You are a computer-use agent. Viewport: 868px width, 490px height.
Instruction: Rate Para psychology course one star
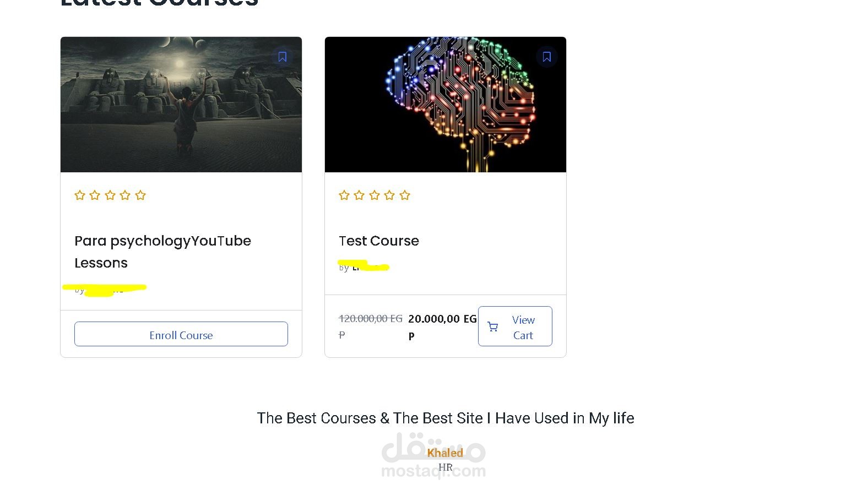[80, 195]
